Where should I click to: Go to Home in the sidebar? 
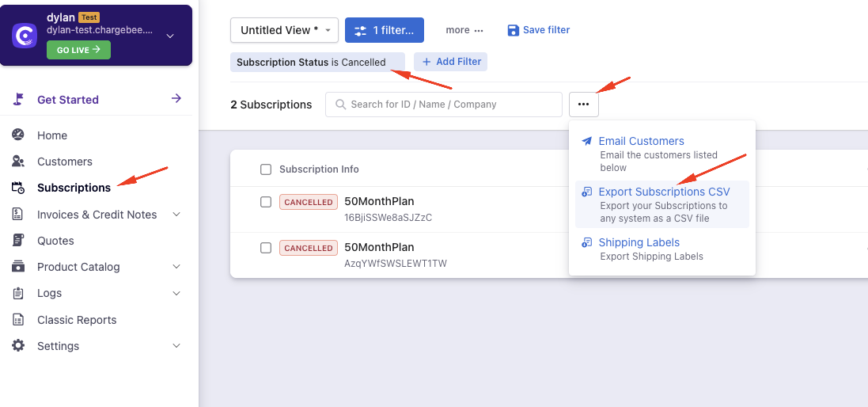click(x=52, y=135)
